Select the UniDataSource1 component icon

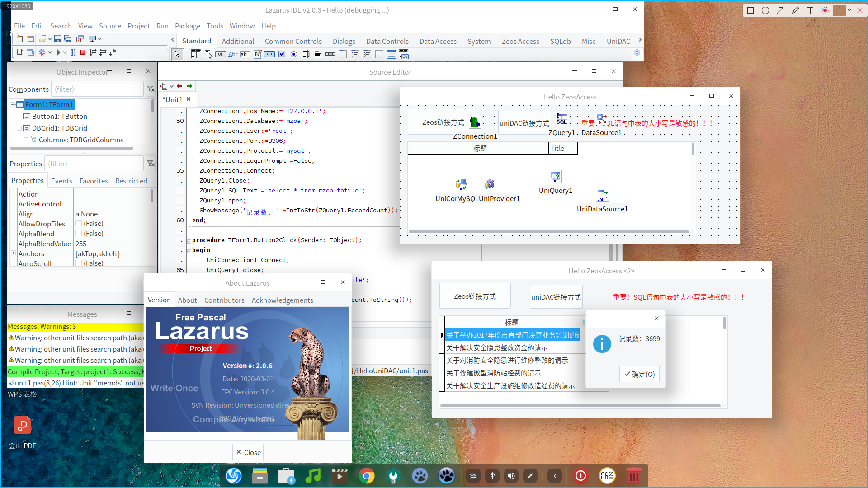point(603,195)
